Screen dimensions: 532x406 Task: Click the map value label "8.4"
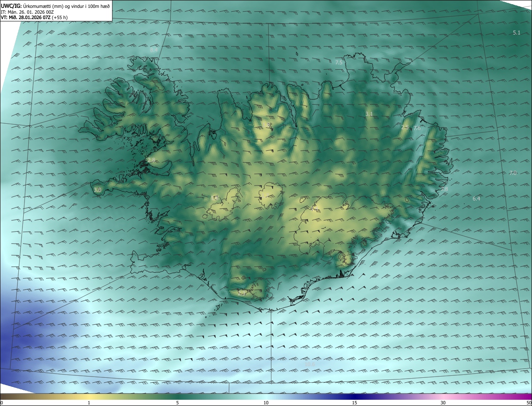(154, 50)
